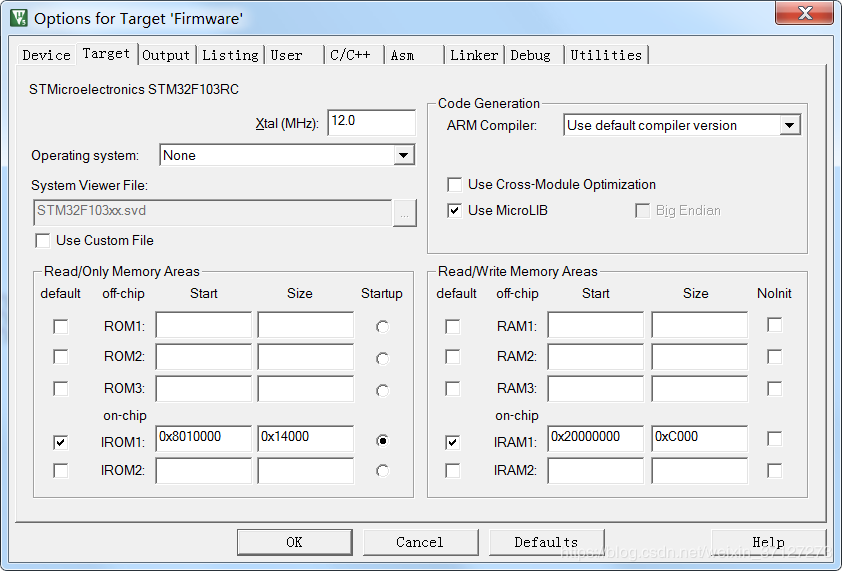This screenshot has height=571, width=842.
Task: Enable NoInit for IRAM1
Action: pos(774,438)
